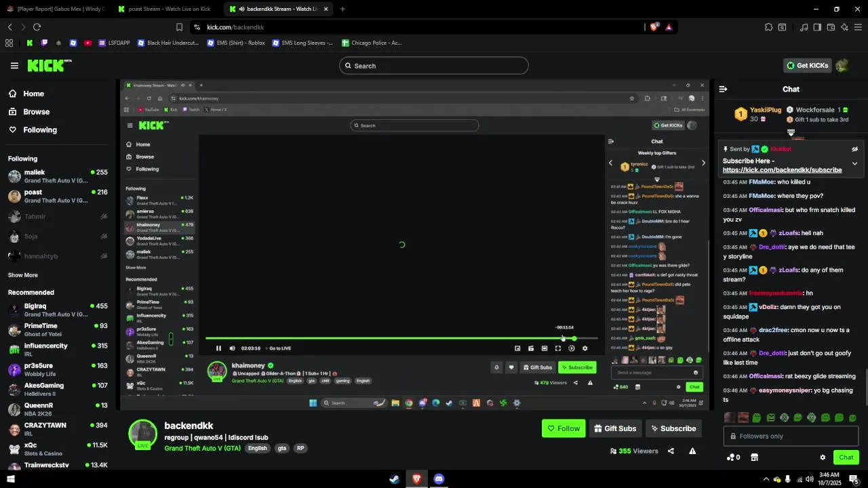
Task: Open the Windows Start menu
Action: [x=10, y=479]
